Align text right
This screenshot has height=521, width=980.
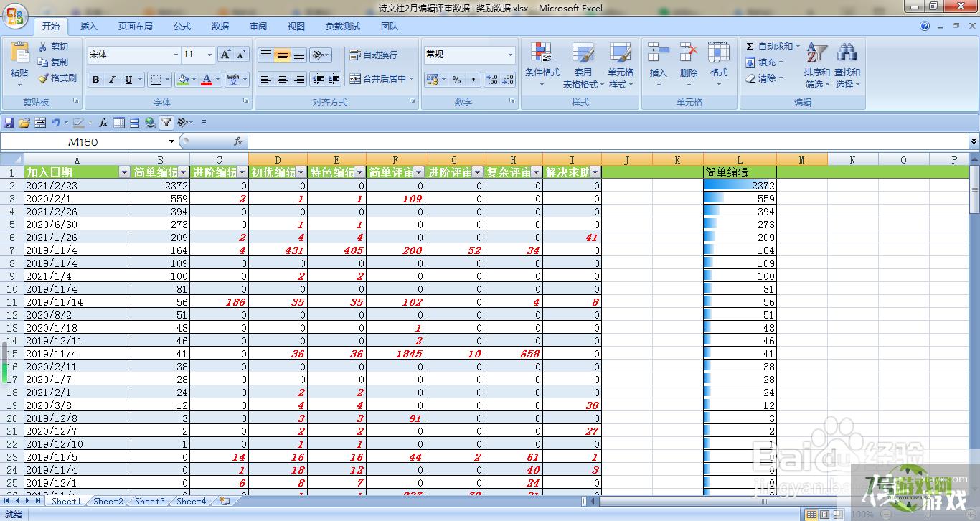(299, 79)
